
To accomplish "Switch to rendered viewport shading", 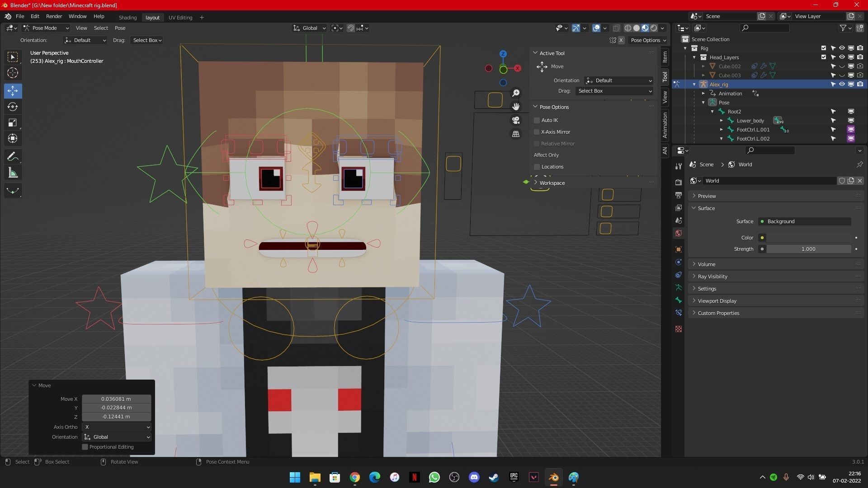I will (654, 28).
